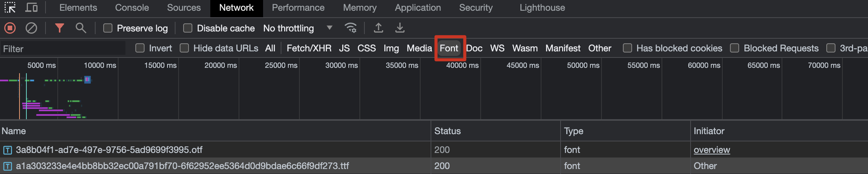Export HAR file with download icon
This screenshot has height=174, width=868.
tap(400, 28)
